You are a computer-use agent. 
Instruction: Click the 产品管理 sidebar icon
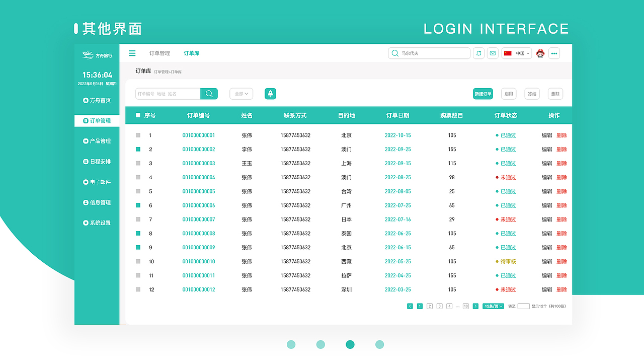(86, 141)
